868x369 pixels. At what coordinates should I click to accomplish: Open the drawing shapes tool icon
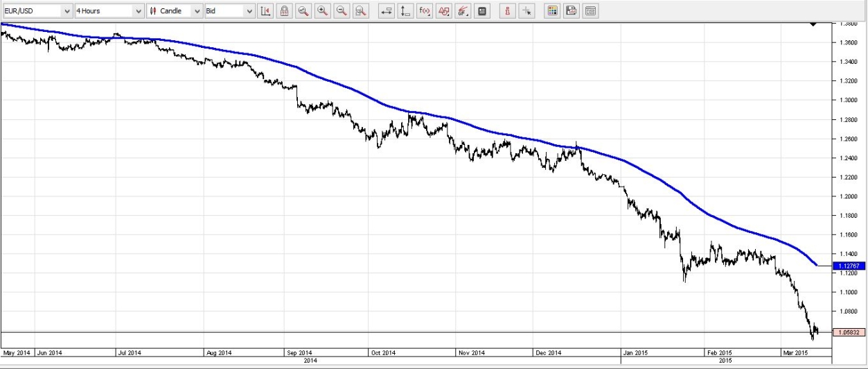pos(444,11)
